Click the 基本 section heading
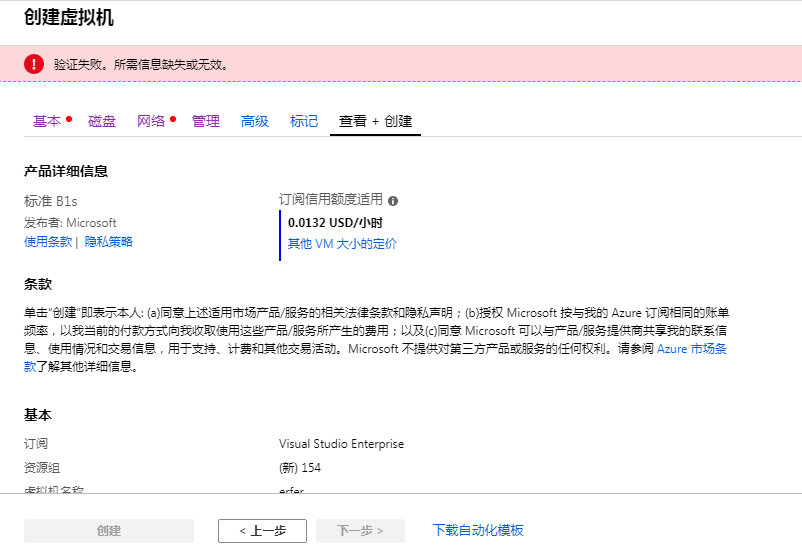 [38, 414]
